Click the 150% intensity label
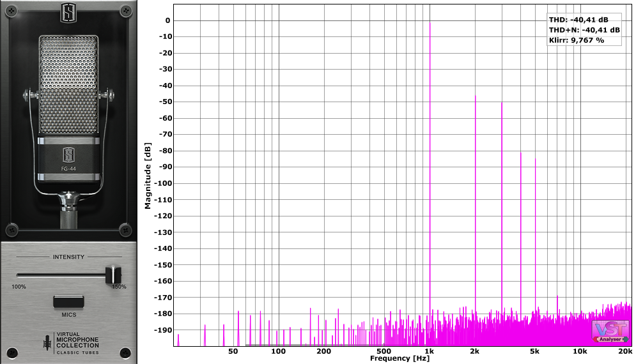 [120, 287]
